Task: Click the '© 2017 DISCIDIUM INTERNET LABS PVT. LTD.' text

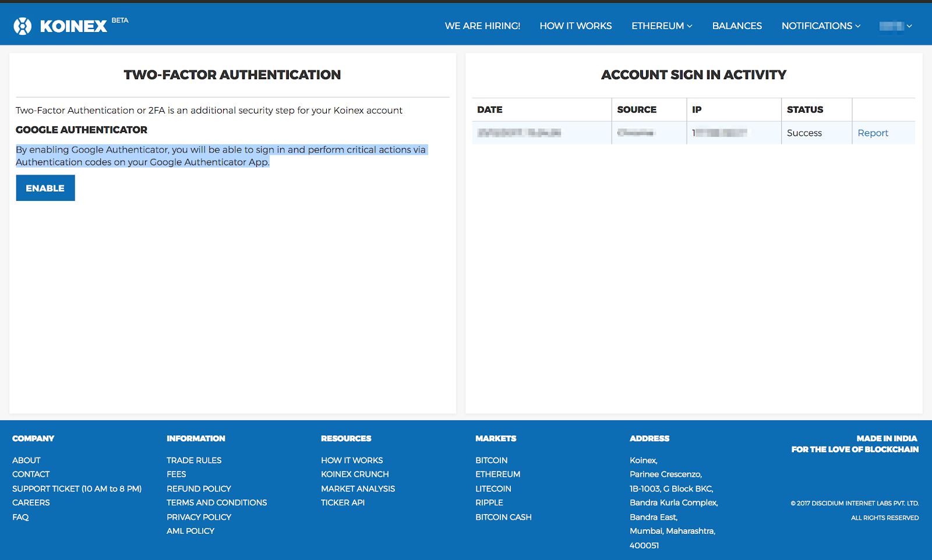Action: tap(855, 504)
